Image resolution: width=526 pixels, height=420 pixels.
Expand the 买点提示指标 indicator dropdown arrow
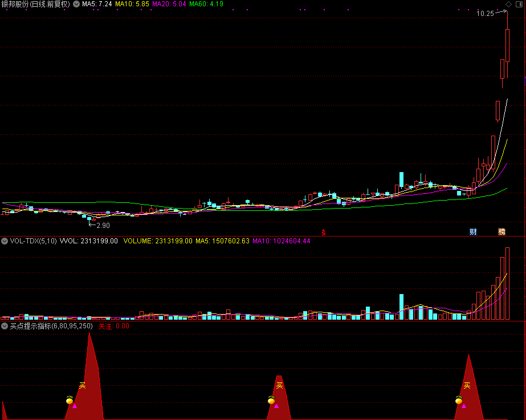pyautogui.click(x=5, y=326)
